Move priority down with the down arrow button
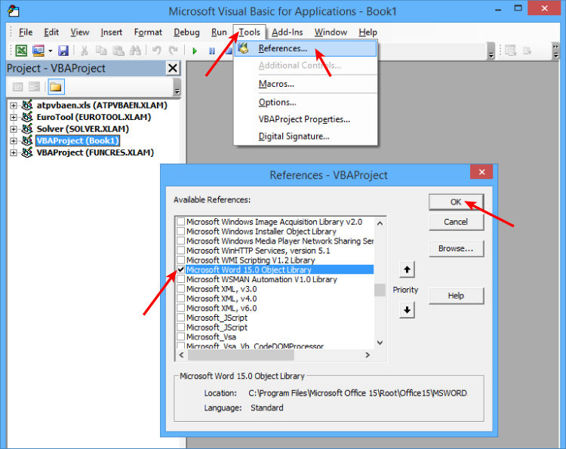 click(x=407, y=310)
